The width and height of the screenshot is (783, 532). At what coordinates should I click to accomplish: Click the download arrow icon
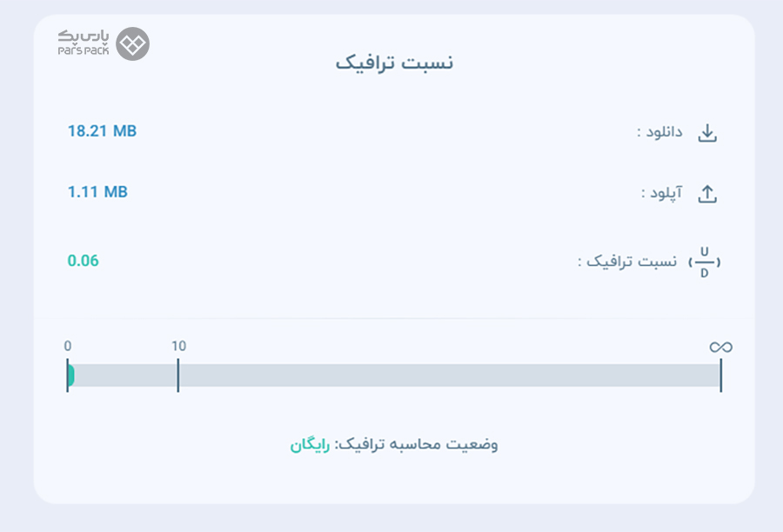coord(707,133)
